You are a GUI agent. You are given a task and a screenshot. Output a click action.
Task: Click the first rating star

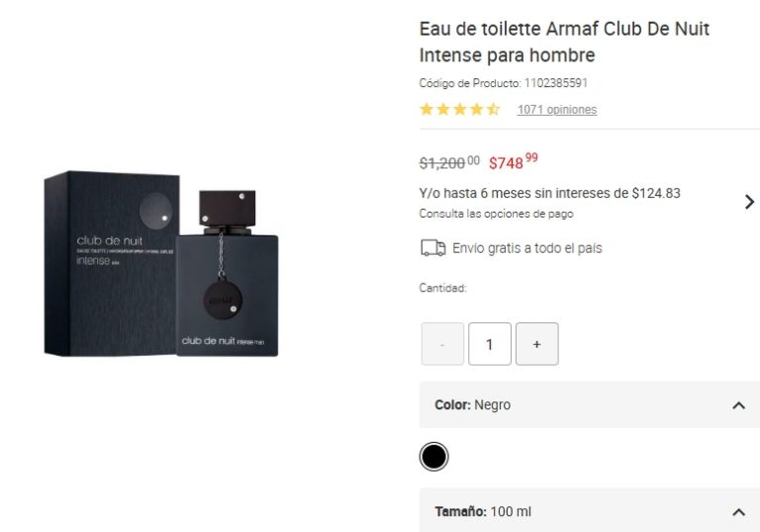pyautogui.click(x=427, y=109)
